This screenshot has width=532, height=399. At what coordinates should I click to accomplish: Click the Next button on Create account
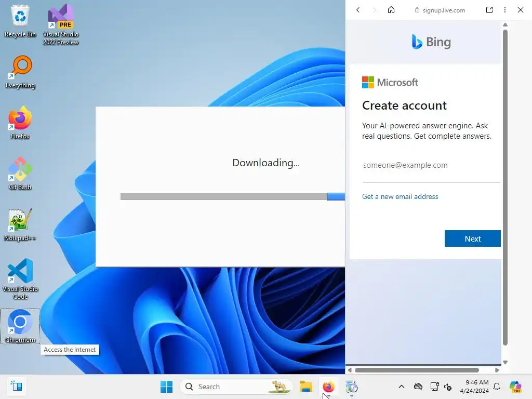(472, 238)
